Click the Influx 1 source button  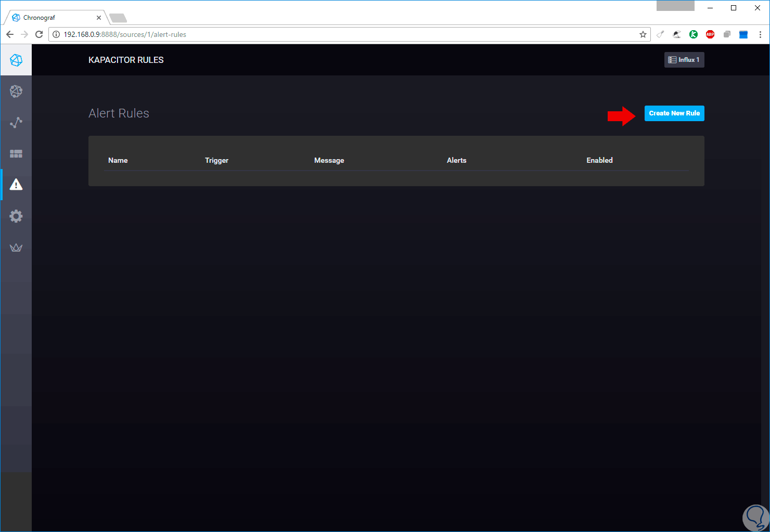684,60
